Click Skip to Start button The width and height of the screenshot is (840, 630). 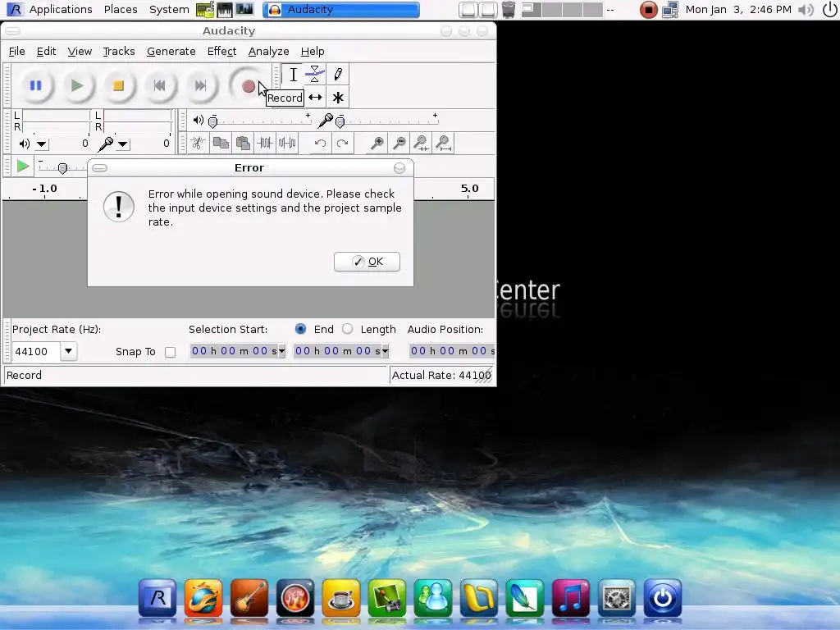pyautogui.click(x=159, y=85)
